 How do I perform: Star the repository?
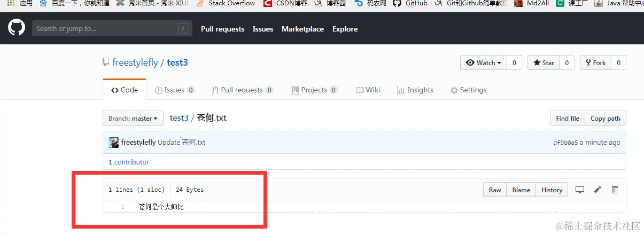tap(544, 62)
